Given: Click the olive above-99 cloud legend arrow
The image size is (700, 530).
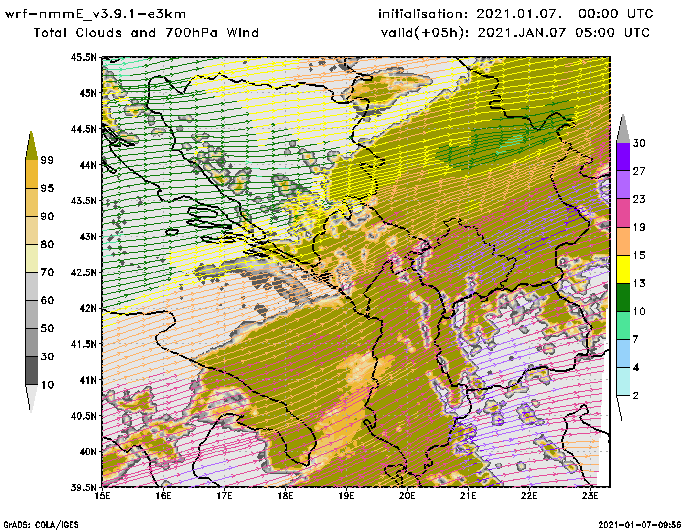Looking at the screenshot, I should point(31,146).
